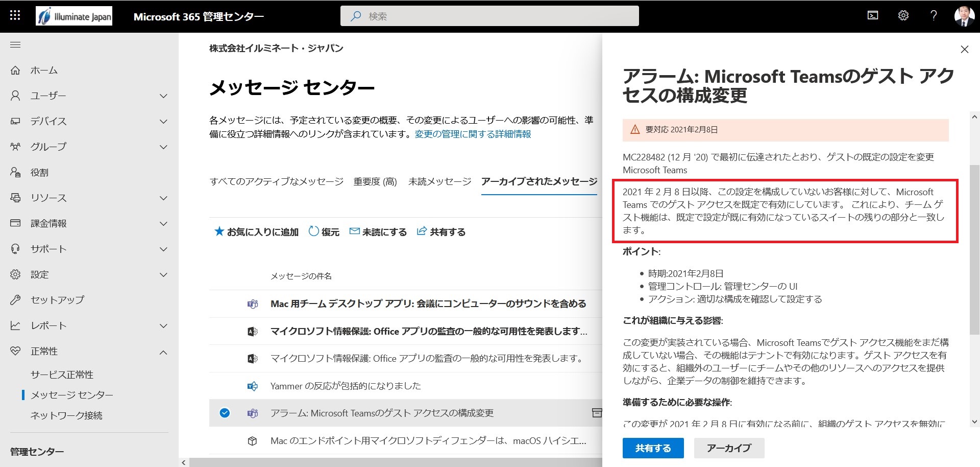Expand the サポート chevron
980x467 pixels.
(163, 249)
